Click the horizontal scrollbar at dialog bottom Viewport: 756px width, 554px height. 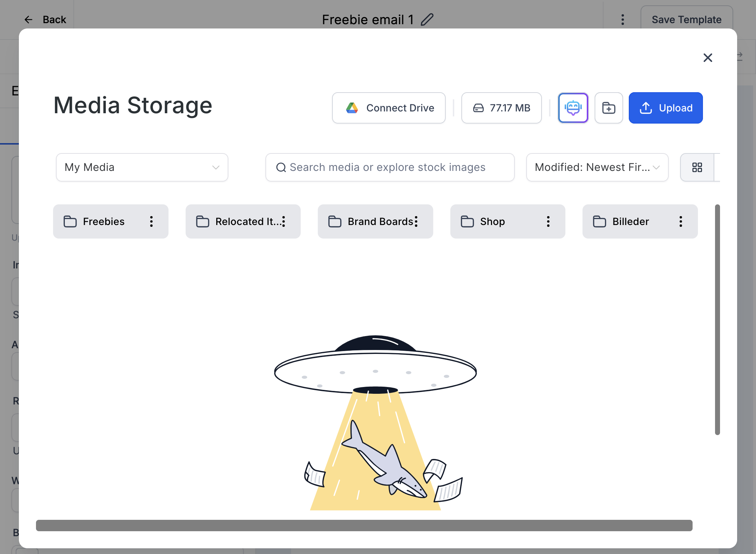(x=364, y=525)
